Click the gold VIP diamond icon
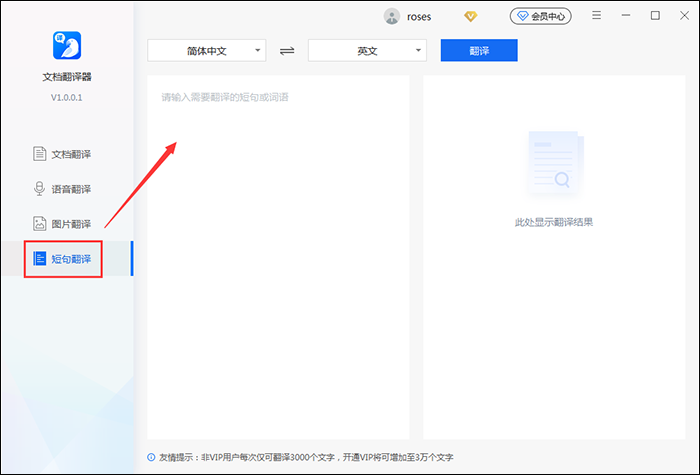Screen dimensions: 700x475 (x=471, y=16)
